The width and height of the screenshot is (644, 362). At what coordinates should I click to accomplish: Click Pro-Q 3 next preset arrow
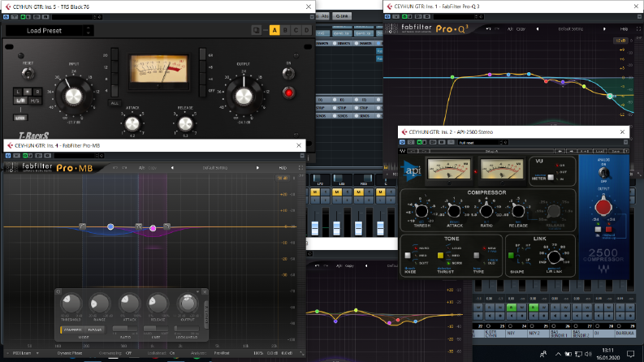coord(604,29)
